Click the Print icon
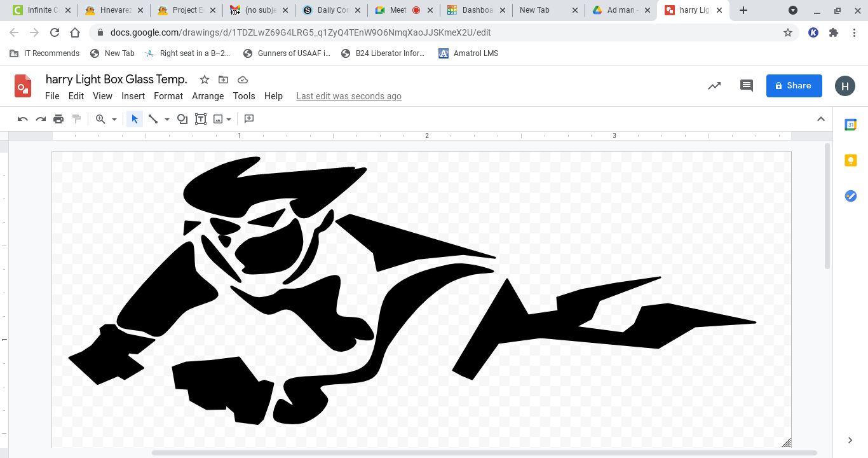The width and height of the screenshot is (868, 458). coord(58,119)
